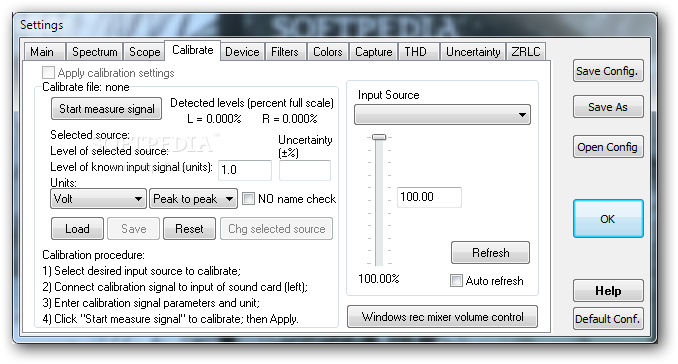Go to the Capture tab
The height and width of the screenshot is (364, 678).
374,52
